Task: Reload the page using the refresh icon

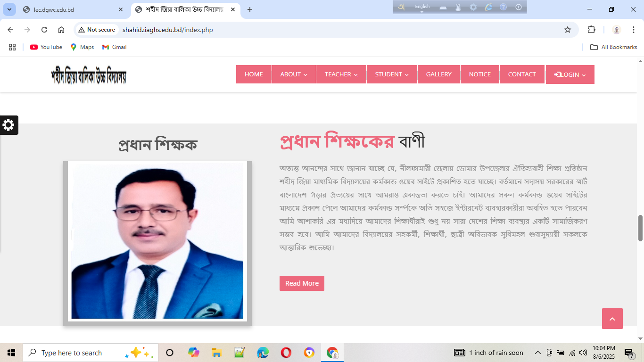Action: (44, 30)
